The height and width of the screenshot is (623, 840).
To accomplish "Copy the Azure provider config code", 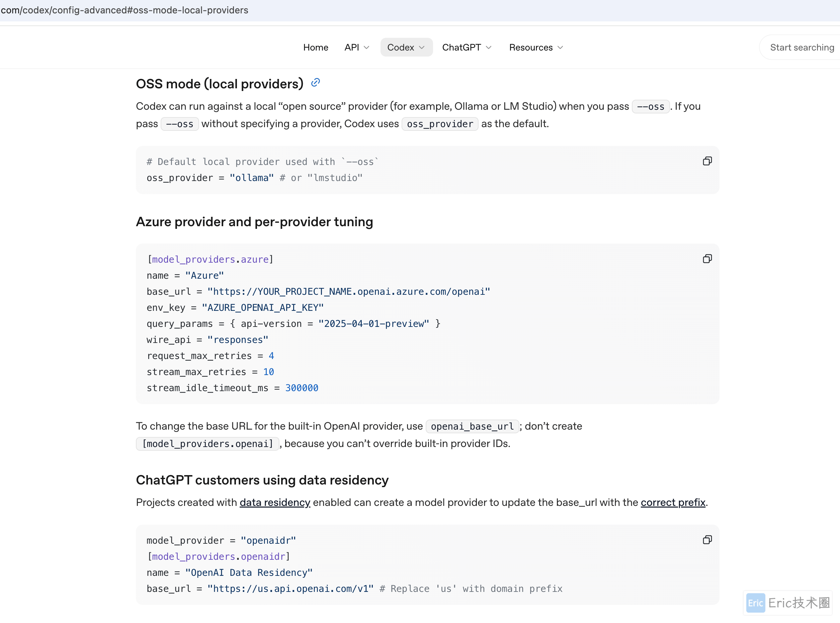I will coord(707,259).
